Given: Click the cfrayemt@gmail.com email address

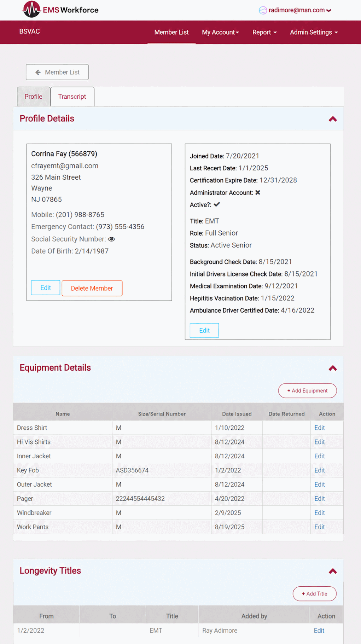Looking at the screenshot, I should (x=65, y=166).
